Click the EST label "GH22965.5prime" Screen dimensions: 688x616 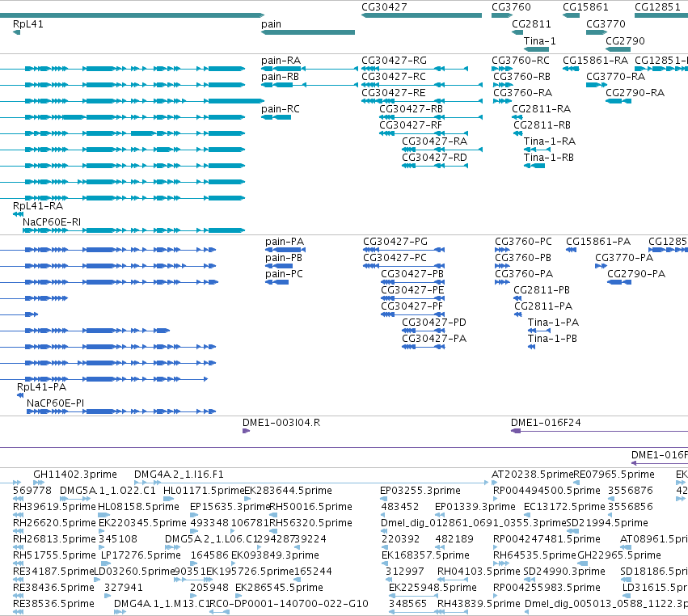pos(619,555)
